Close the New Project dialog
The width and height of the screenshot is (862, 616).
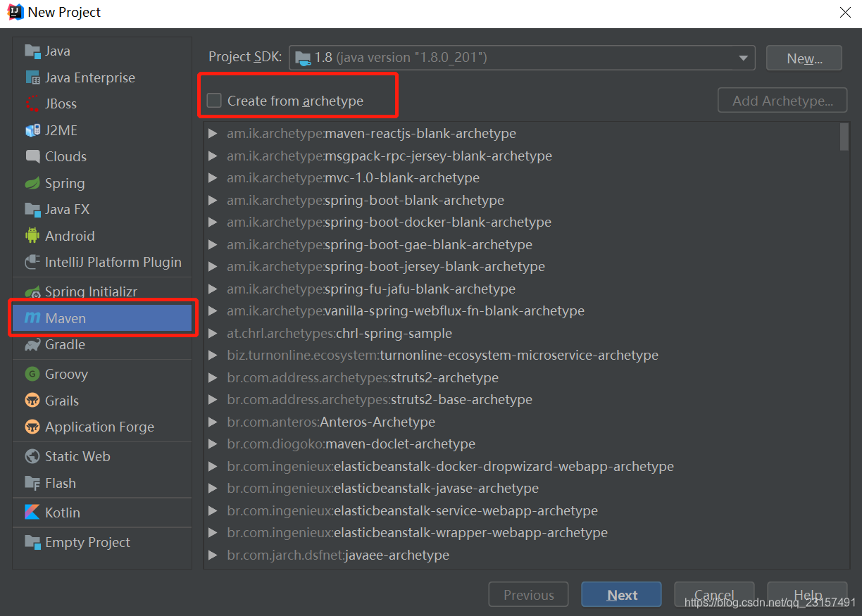[845, 12]
